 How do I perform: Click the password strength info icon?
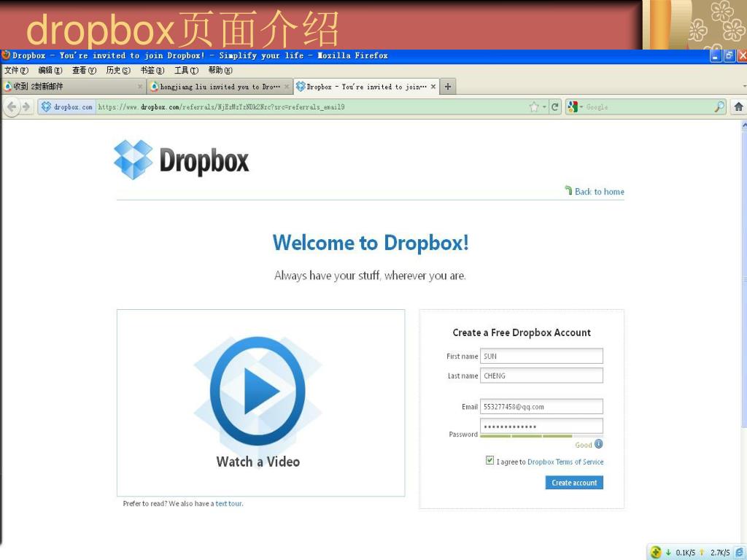click(599, 444)
